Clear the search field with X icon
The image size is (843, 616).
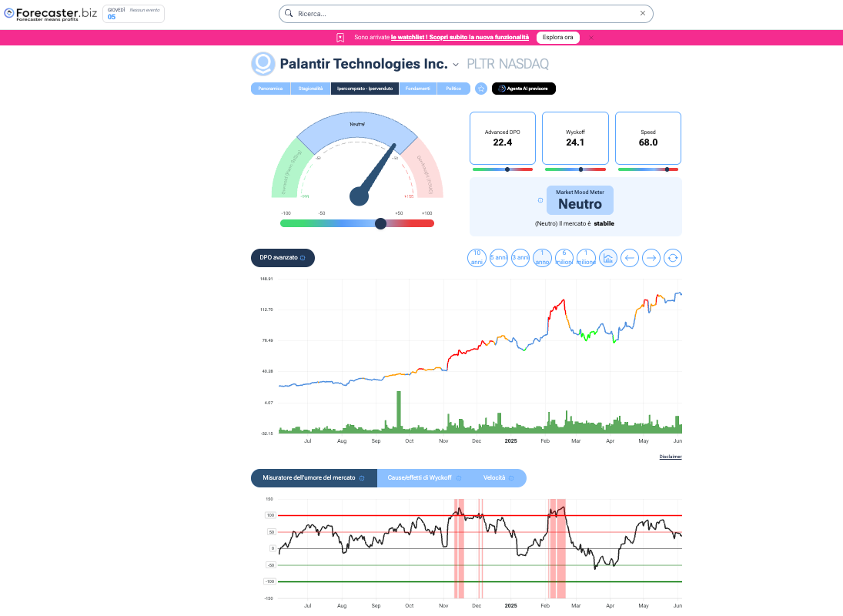coord(643,14)
